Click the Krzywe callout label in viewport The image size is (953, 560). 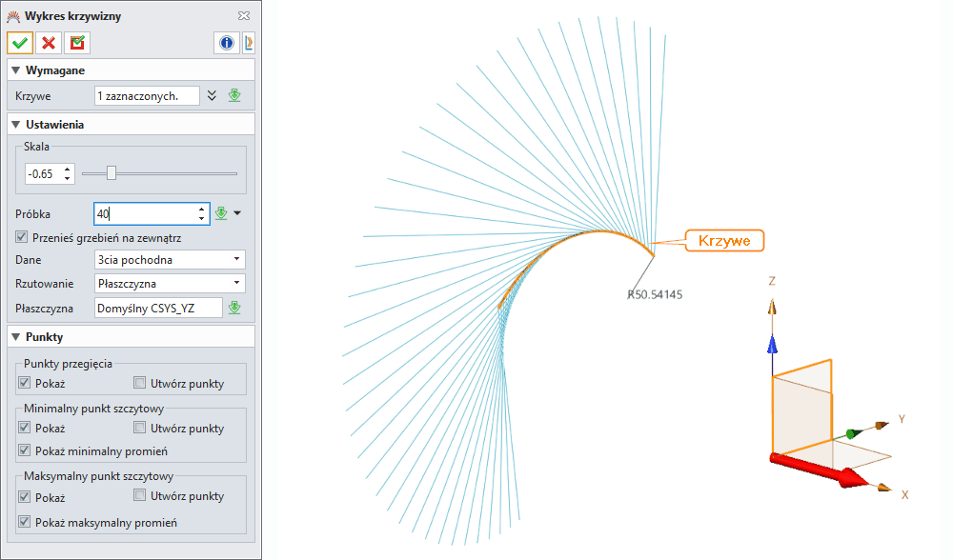click(x=726, y=241)
